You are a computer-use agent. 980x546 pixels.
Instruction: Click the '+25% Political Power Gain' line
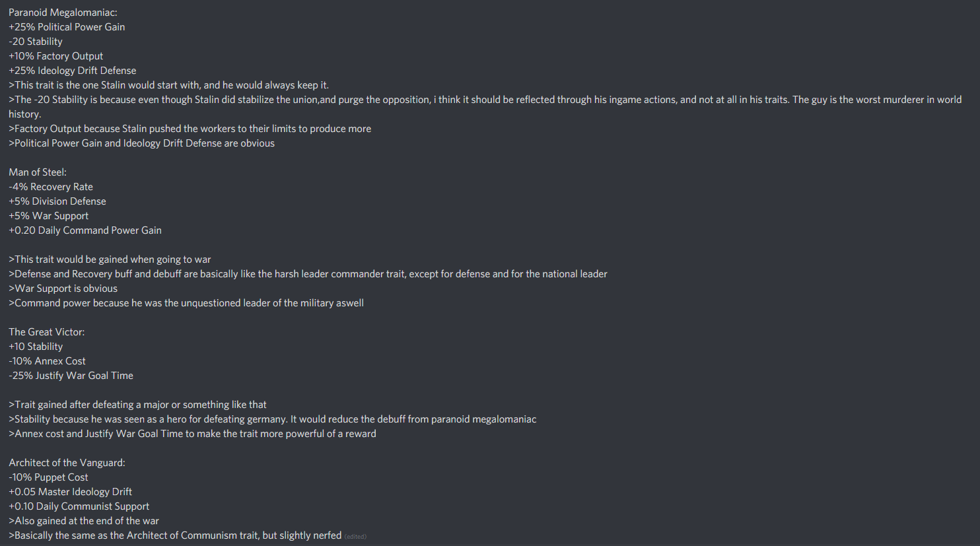67,27
